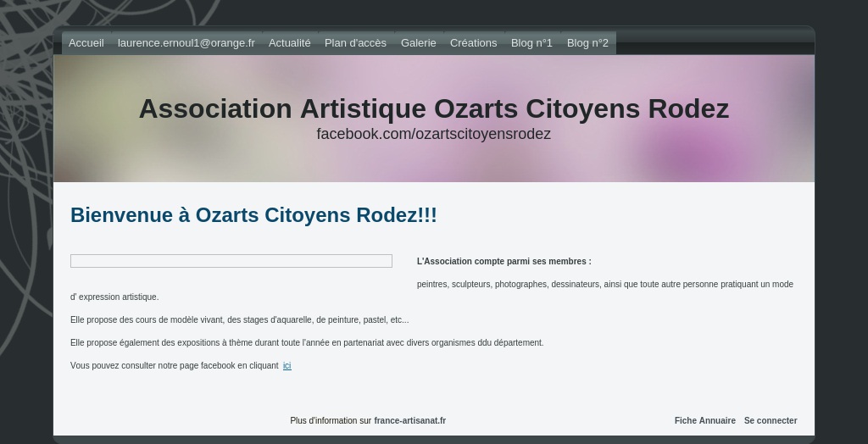The image size is (868, 444).
Task: Click the site title Association Artistique Ozarts Citoyens Rodez
Action: click(433, 108)
